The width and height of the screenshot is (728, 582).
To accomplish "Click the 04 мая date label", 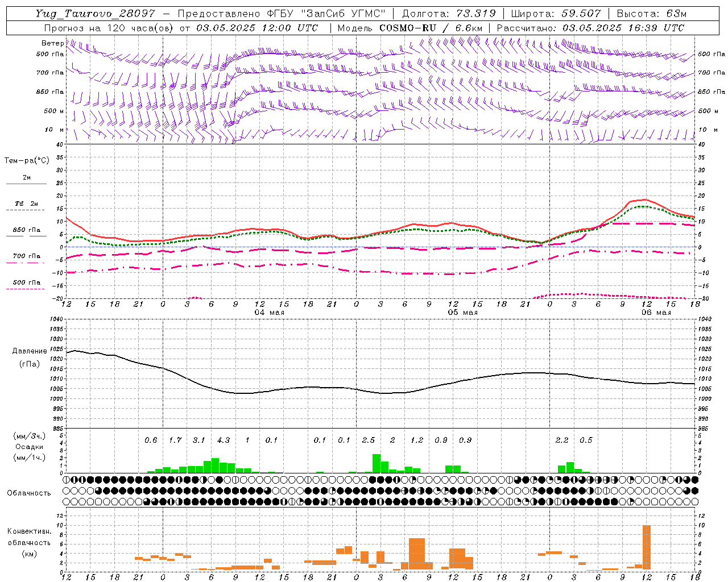I will coord(270,313).
